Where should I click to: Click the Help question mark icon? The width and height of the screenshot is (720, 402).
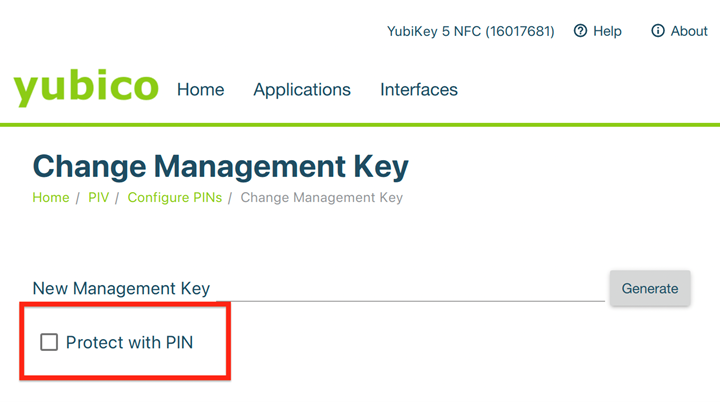pyautogui.click(x=580, y=31)
